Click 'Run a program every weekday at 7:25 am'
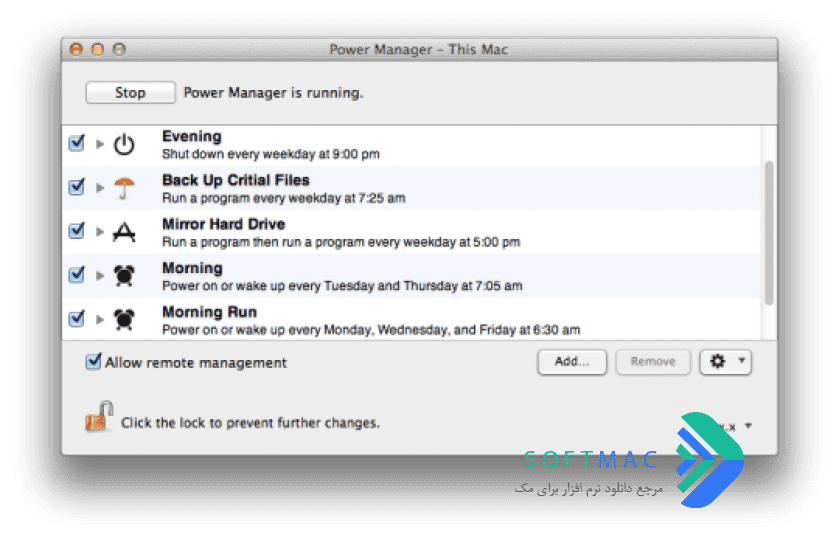Viewport: 839px width, 540px height. coord(284,198)
